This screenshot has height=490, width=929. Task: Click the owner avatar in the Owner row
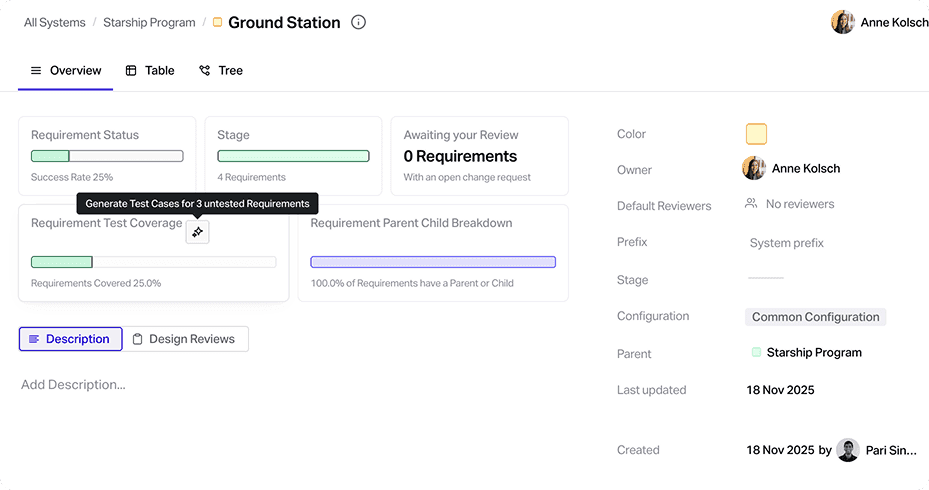coord(754,168)
